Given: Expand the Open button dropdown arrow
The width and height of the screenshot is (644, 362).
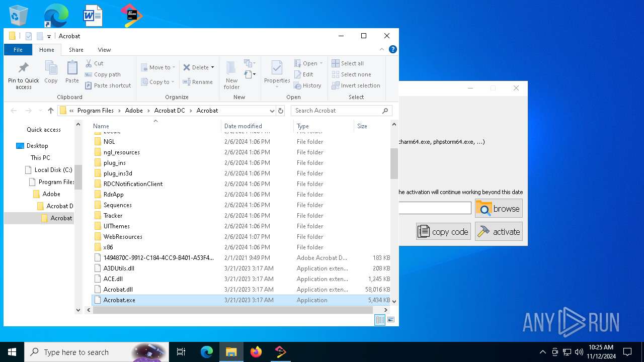Looking at the screenshot, I should pyautogui.click(x=321, y=63).
